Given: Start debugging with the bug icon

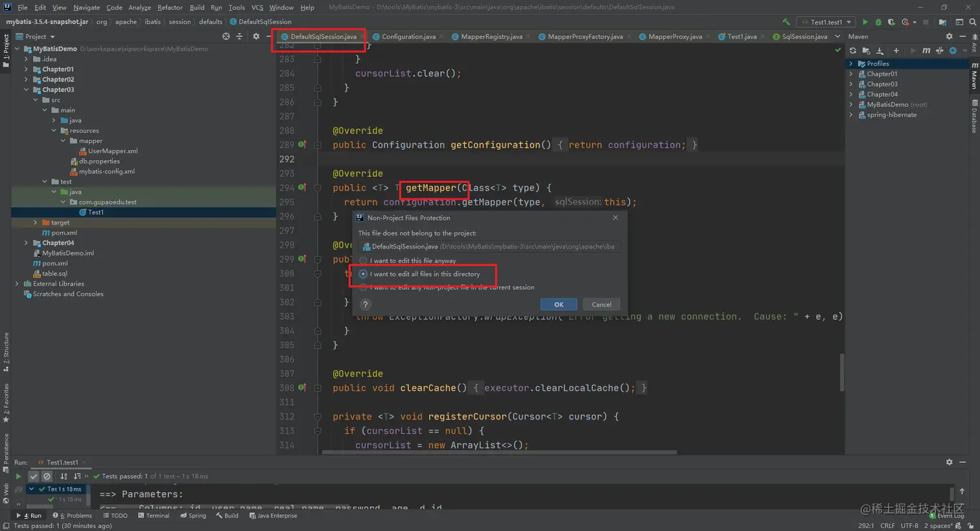Looking at the screenshot, I should tap(878, 22).
